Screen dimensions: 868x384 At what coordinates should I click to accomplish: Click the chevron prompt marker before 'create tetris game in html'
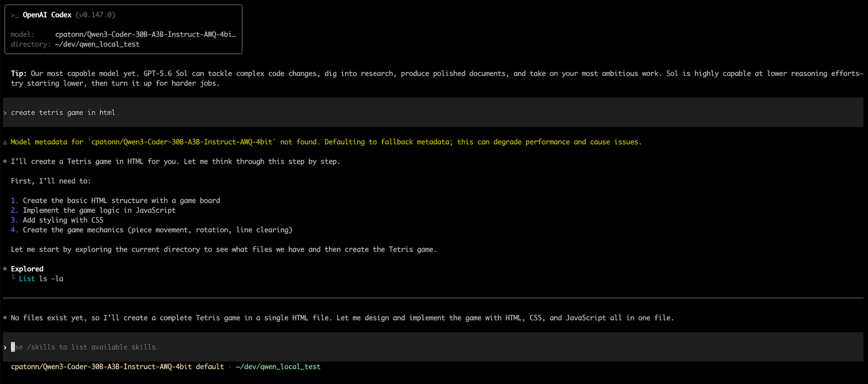click(5, 113)
